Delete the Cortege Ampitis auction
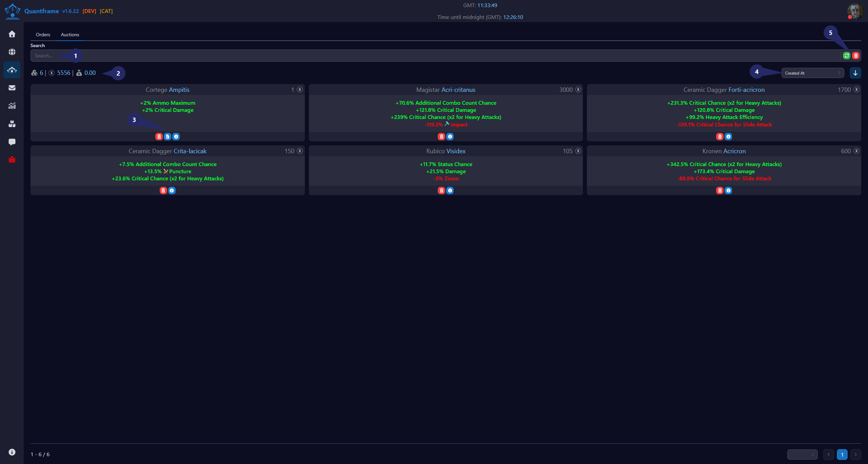 pyautogui.click(x=159, y=137)
